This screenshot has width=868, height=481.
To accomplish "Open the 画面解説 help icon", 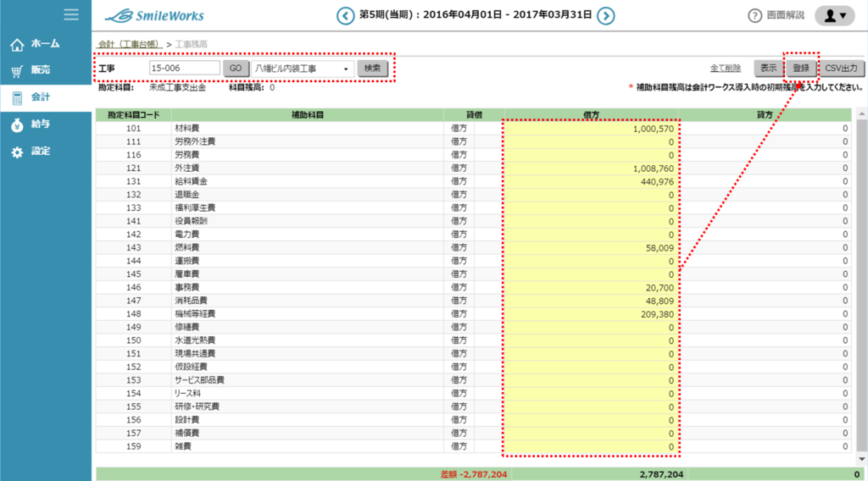I will pyautogui.click(x=754, y=16).
